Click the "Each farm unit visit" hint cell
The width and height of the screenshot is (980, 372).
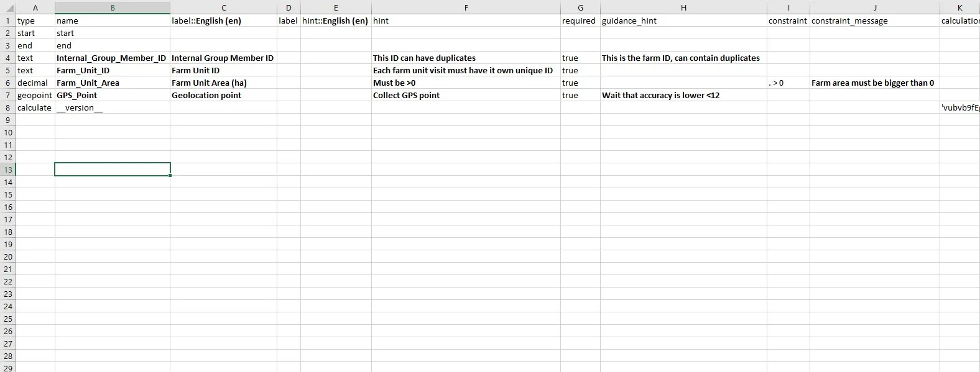point(463,70)
